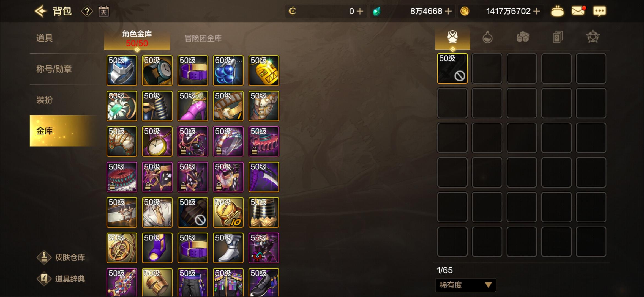Switch to the pentagram star inventory tab
Viewport: 644px width, 297px height.
593,37
